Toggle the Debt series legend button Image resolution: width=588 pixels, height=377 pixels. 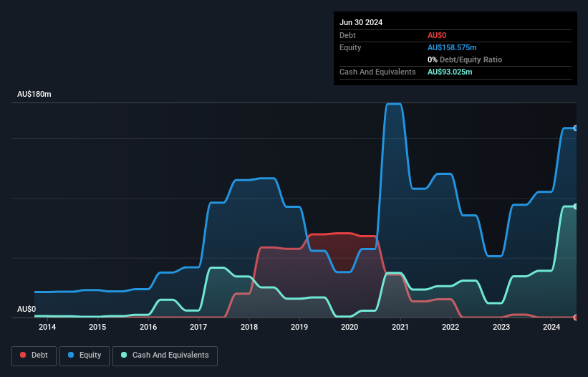34,355
